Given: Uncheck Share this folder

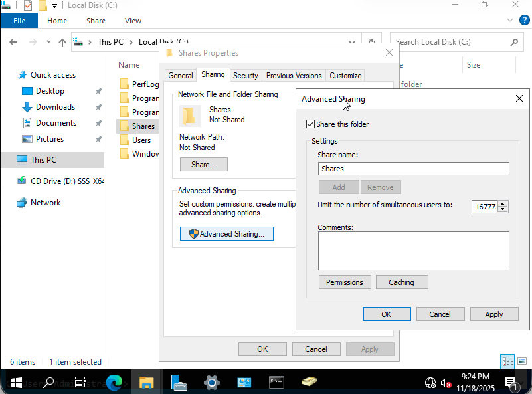Looking at the screenshot, I should (x=311, y=124).
